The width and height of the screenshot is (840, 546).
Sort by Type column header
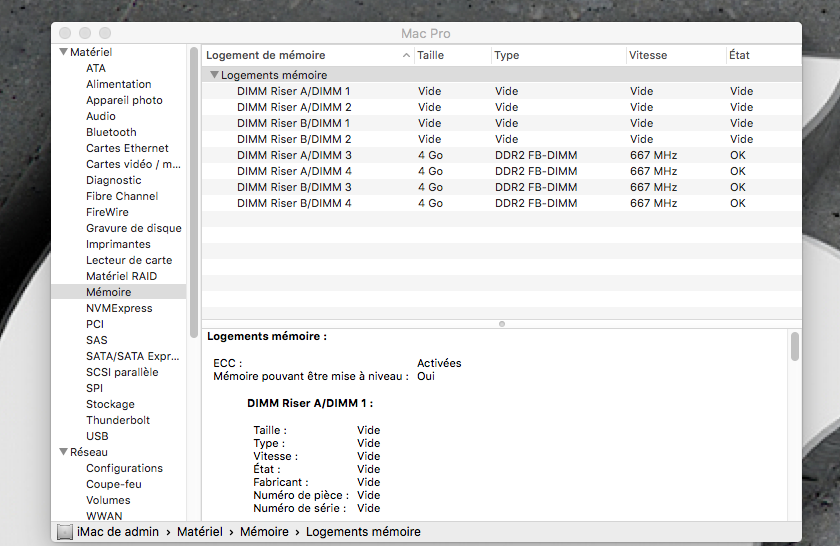pyautogui.click(x=558, y=55)
